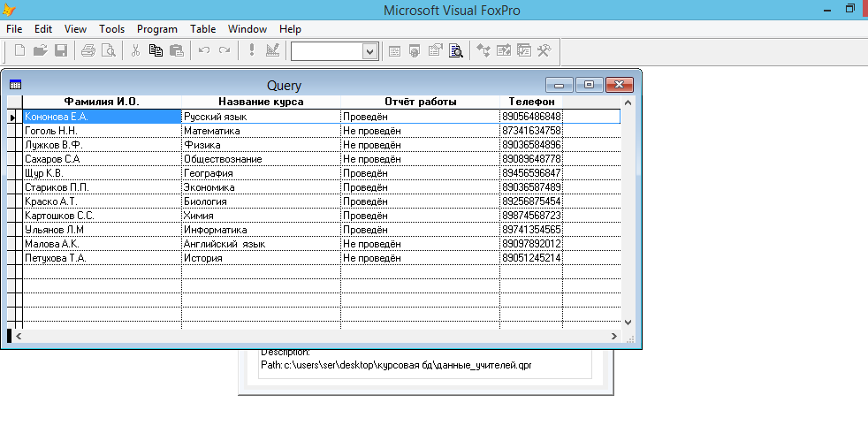Select the Кононова Е.А. cell
The width and height of the screenshot is (868, 433).
click(102, 117)
